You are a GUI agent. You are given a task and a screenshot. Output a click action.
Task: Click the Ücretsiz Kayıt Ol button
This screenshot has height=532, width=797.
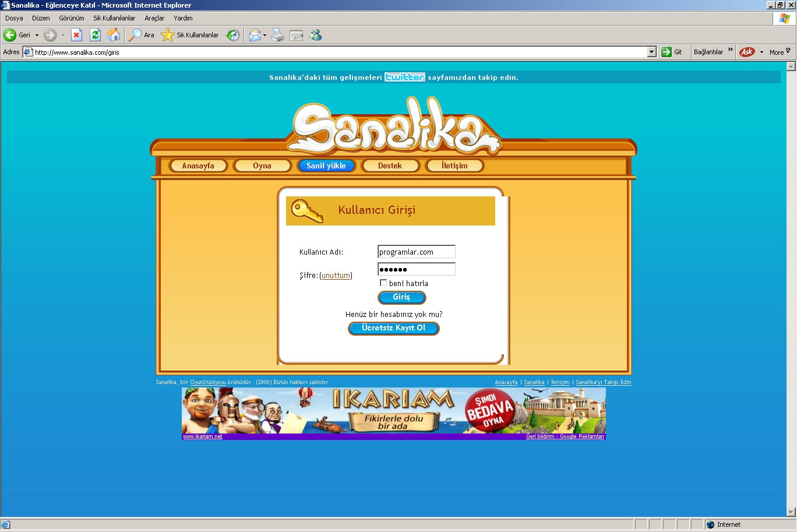[394, 328]
